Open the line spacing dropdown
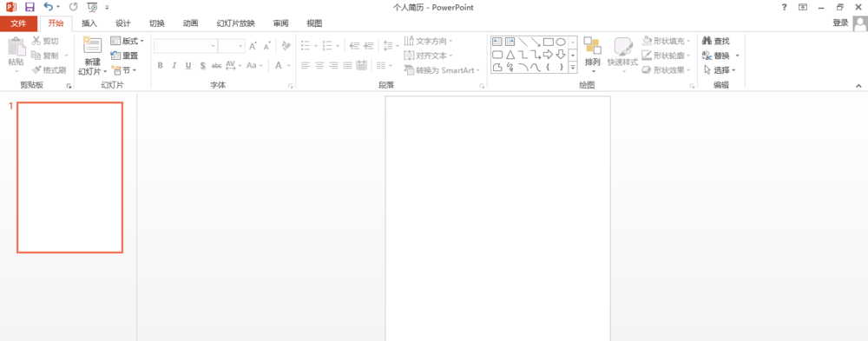 coord(391,45)
